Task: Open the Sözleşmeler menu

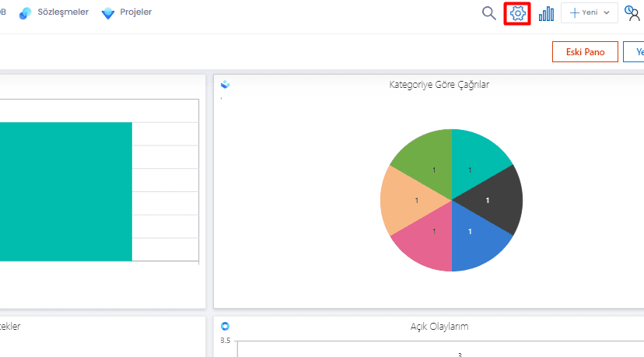Action: pyautogui.click(x=63, y=12)
